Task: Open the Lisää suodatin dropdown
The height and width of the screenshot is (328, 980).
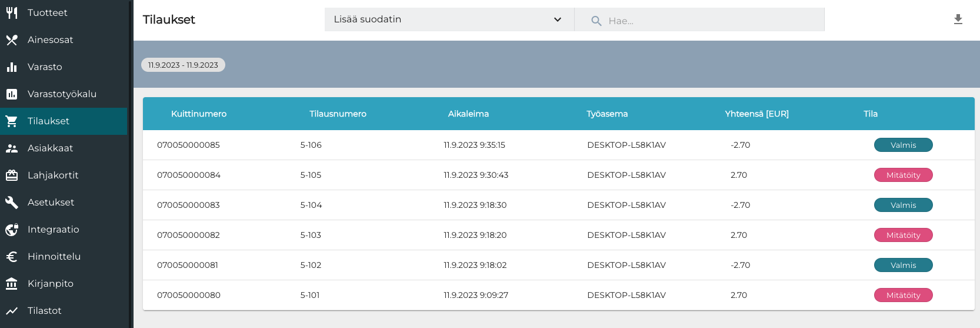Action: point(447,19)
